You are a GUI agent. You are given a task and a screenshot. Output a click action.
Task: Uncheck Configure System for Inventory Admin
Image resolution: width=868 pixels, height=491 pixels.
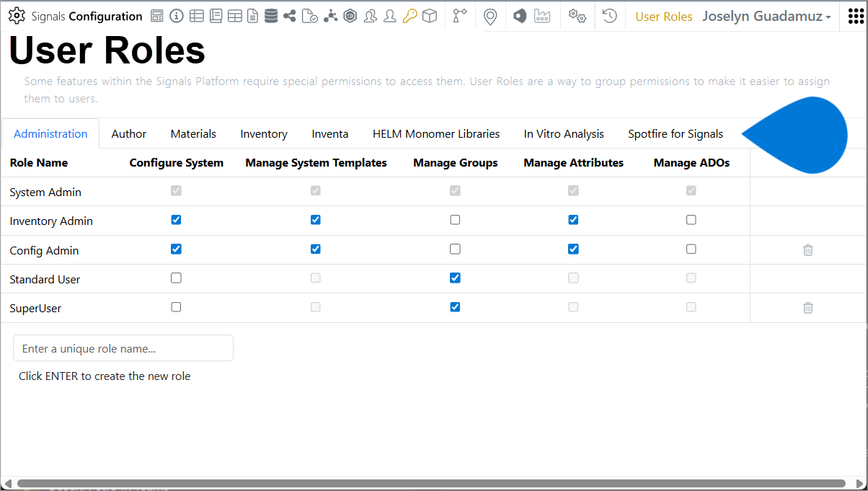[176, 220]
